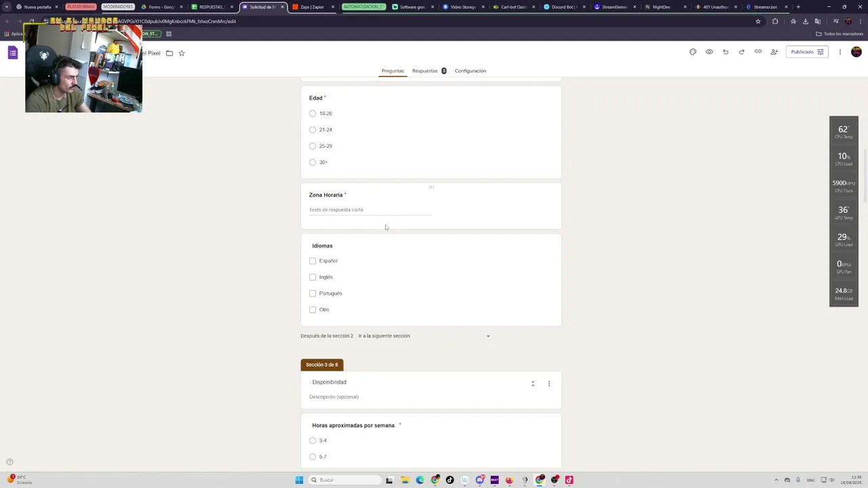Viewport: 868px width, 488px height.
Task: Open the theme customization palette icon
Action: pyautogui.click(x=693, y=52)
